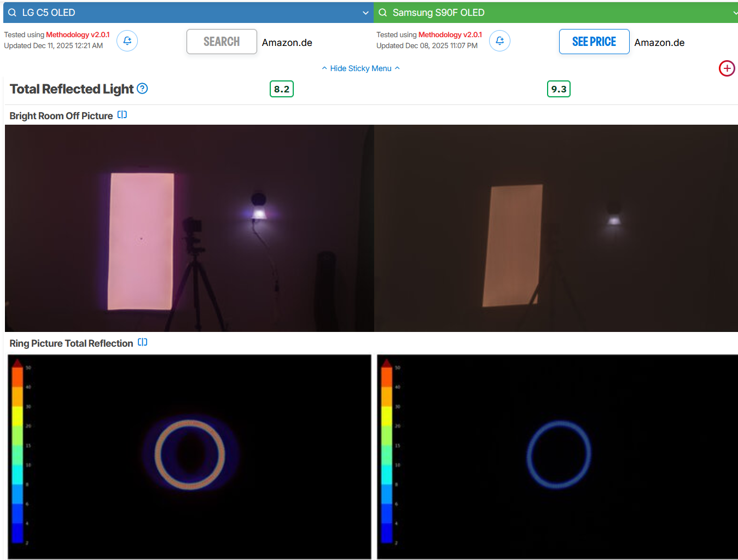Open the LG C5 ring reflection heatmap image

pyautogui.click(x=189, y=457)
